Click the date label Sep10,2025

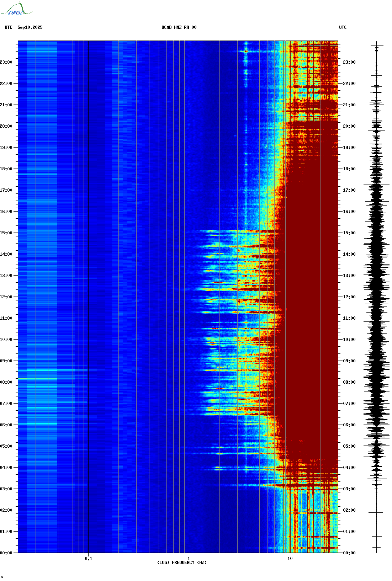(30, 27)
